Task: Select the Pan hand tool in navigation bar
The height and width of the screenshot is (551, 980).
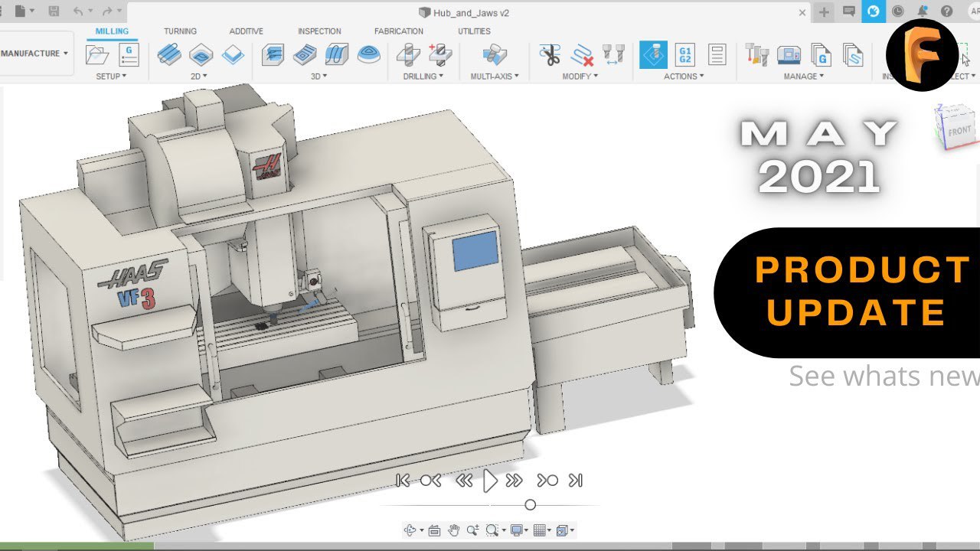Action: point(453,530)
